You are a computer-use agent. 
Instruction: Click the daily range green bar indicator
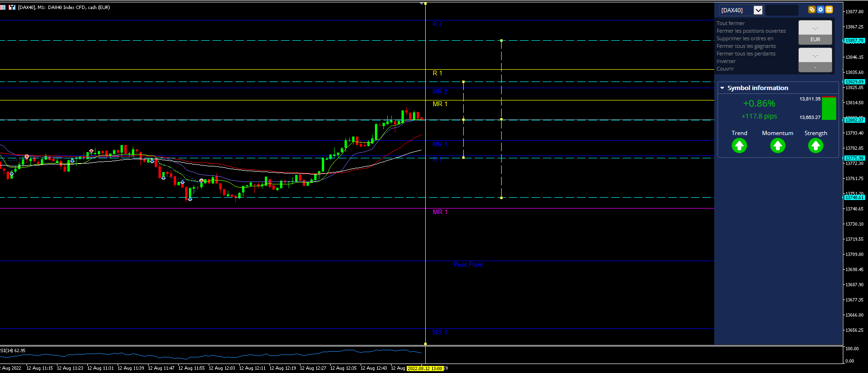point(829,108)
